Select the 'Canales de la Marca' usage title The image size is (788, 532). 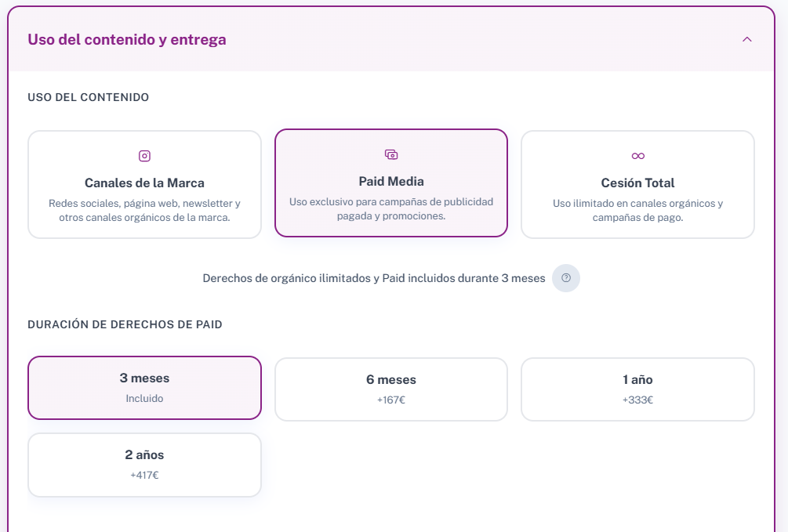(x=144, y=183)
